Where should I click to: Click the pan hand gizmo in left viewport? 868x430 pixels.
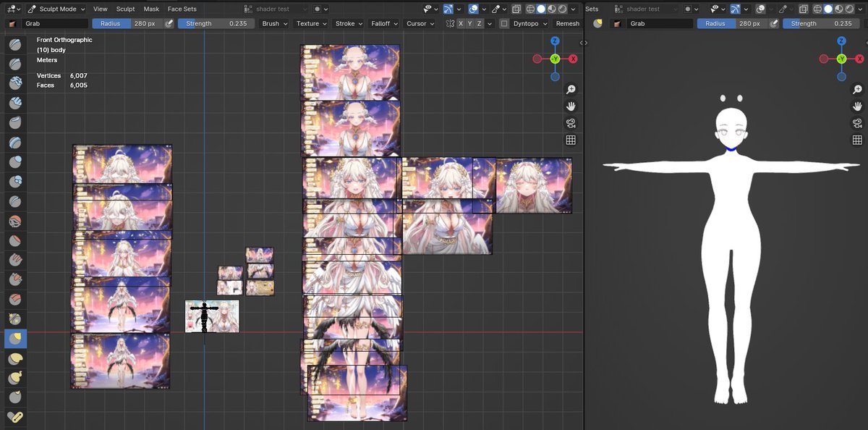[x=571, y=106]
